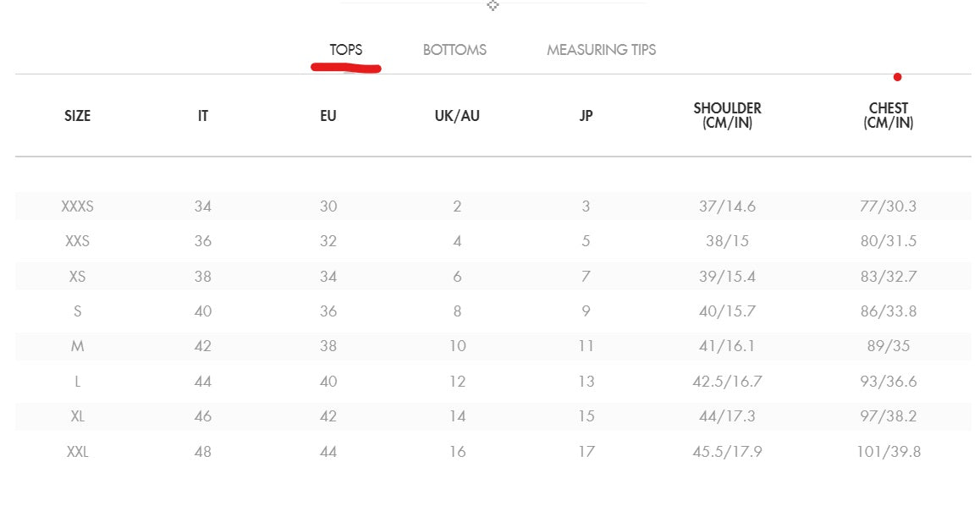Click the move cursor icon at top
This screenshot has width=980, height=528.
coord(493,5)
